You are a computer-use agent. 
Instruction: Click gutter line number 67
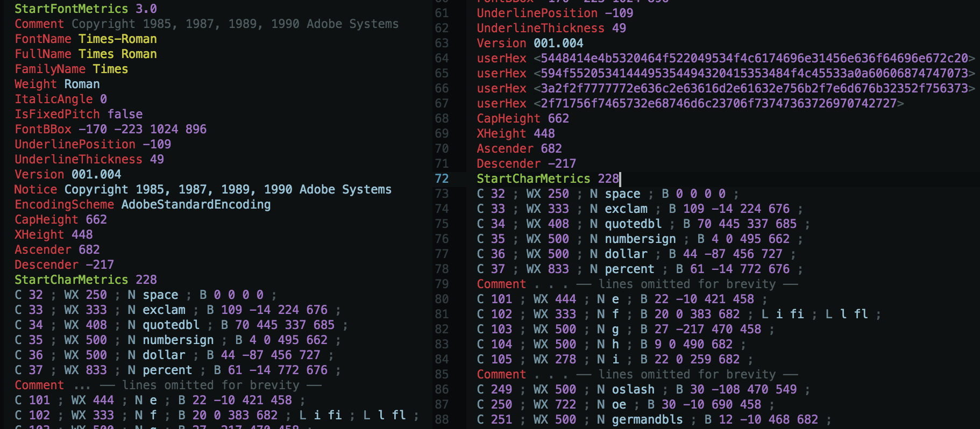coord(442,103)
